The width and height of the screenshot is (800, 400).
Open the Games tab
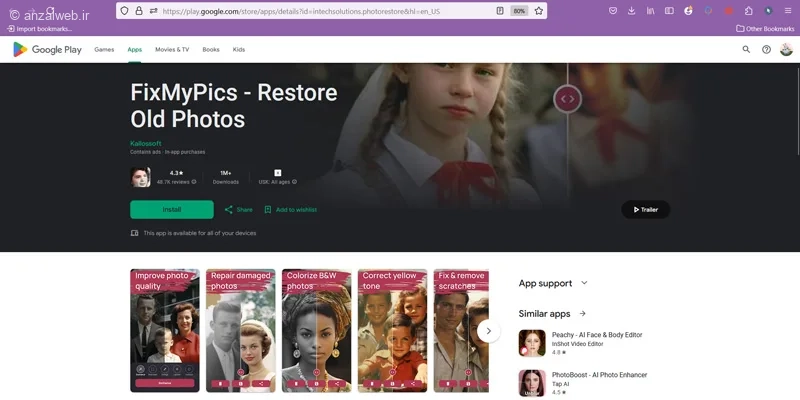pyautogui.click(x=104, y=49)
